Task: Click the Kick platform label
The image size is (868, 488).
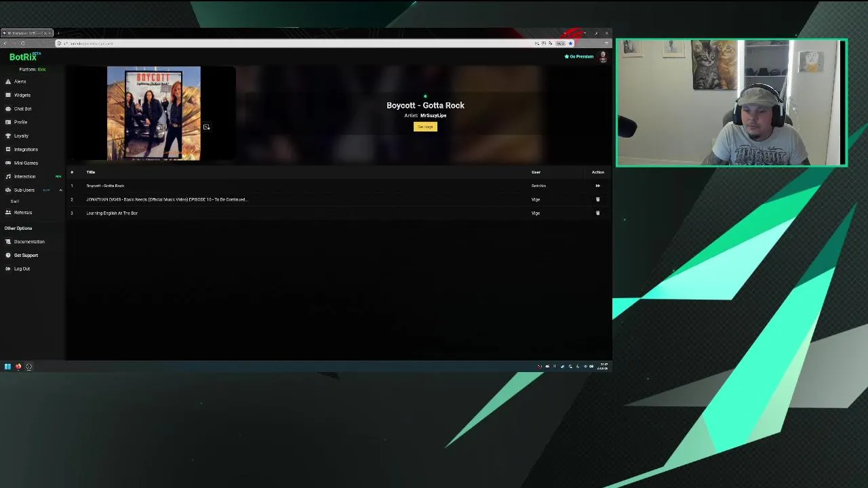Action: click(41, 70)
